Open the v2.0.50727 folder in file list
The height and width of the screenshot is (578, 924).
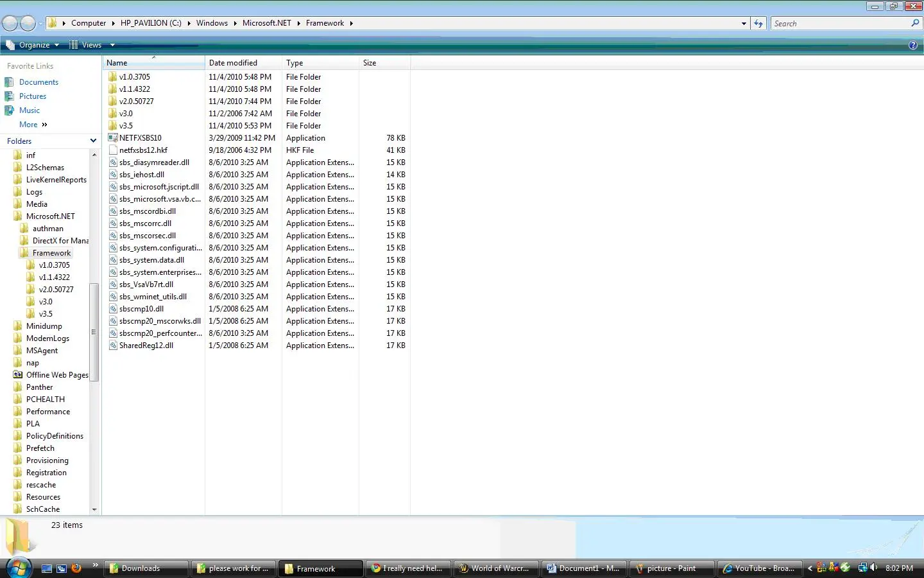pos(136,101)
